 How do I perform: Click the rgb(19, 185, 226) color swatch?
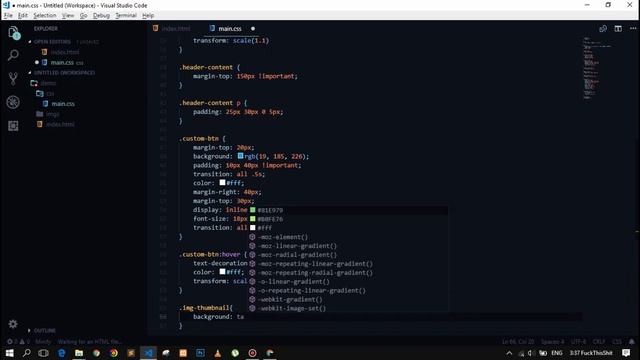[x=240, y=156]
